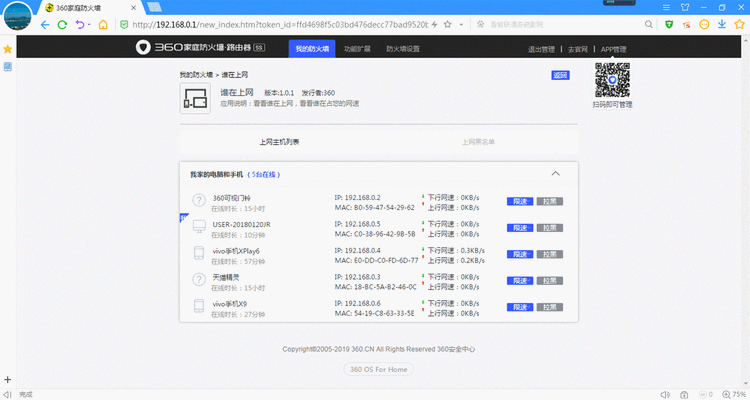This screenshot has height=400, width=750.
Task: Click the browser refresh icon
Action: tap(62, 24)
